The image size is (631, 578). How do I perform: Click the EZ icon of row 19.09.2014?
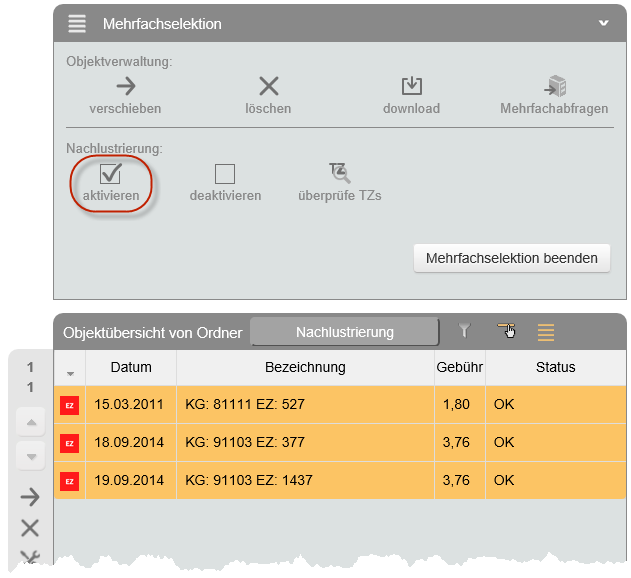pyautogui.click(x=69, y=481)
